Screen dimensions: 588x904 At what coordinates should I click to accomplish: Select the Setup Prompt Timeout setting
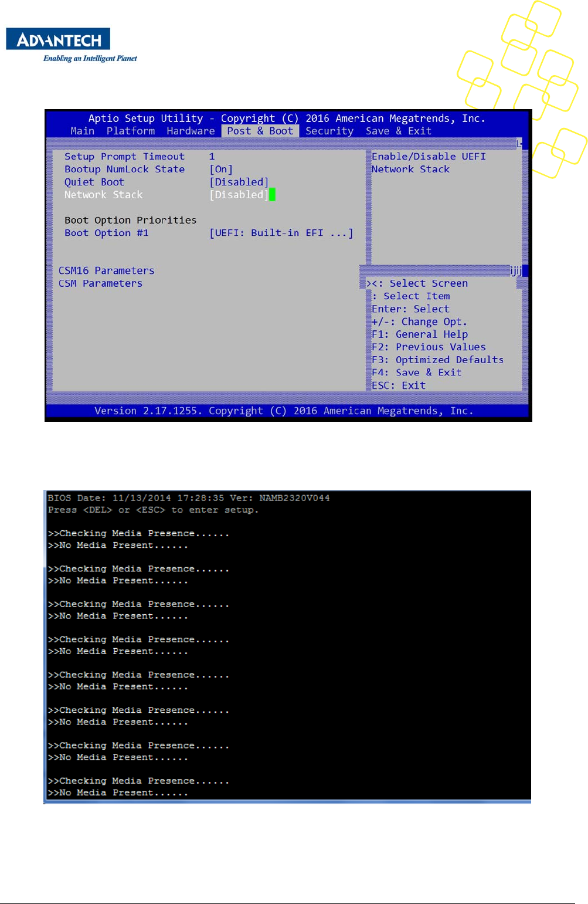(x=124, y=157)
